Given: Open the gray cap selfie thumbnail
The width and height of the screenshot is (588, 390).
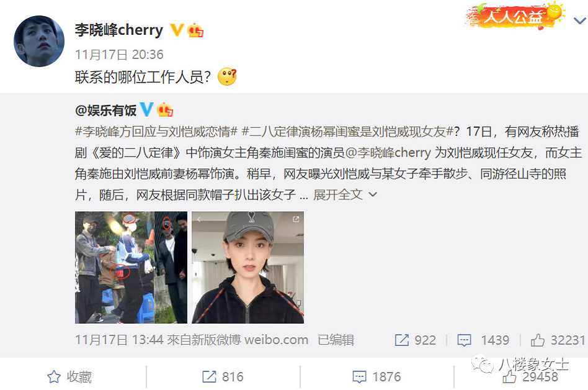Looking at the screenshot, I should [x=247, y=267].
